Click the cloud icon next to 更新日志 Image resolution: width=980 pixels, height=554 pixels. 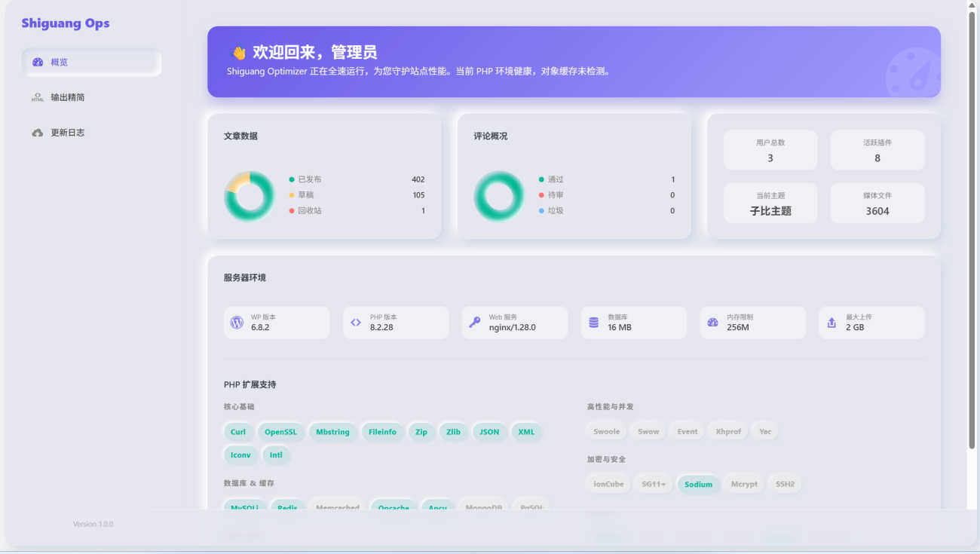pos(38,133)
